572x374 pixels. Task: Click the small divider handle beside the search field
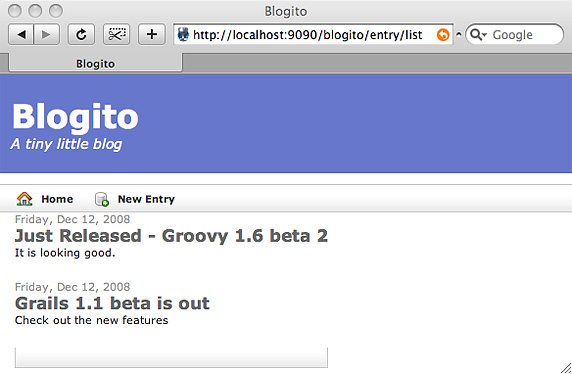[x=459, y=35]
